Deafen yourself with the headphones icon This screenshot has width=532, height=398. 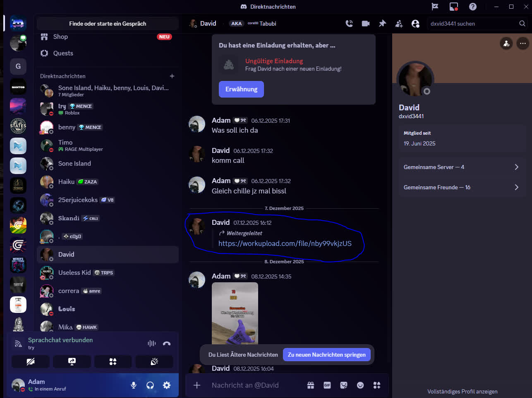(150, 385)
